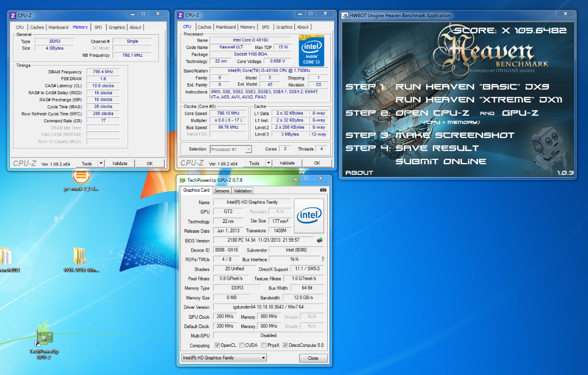Click the Core Speed 798.10 MHz value

[228, 113]
